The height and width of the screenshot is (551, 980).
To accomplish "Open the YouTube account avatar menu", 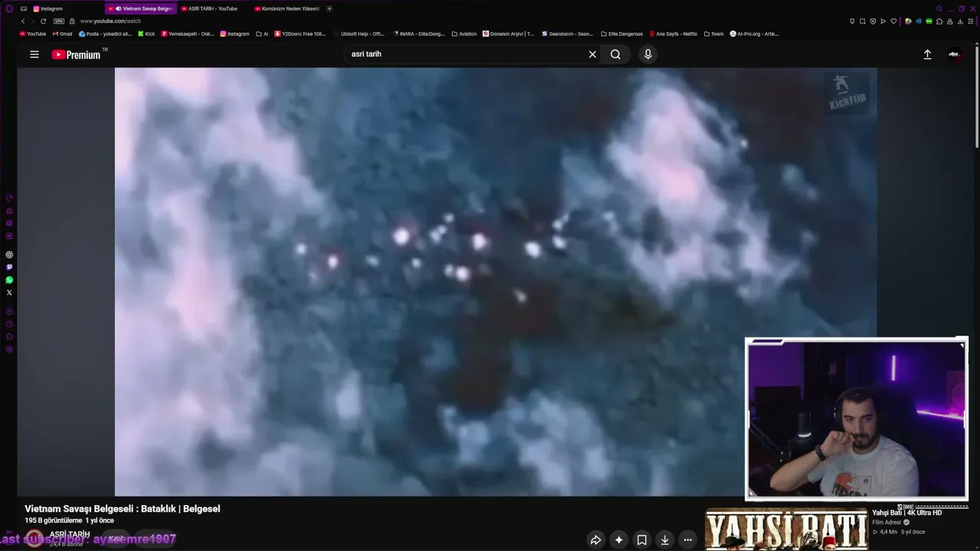I will [x=954, y=54].
